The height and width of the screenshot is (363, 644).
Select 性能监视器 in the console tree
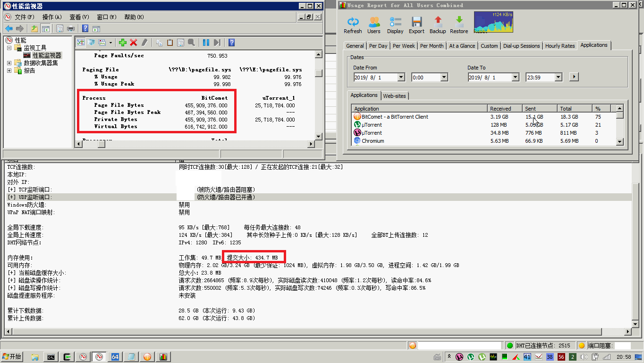[47, 55]
